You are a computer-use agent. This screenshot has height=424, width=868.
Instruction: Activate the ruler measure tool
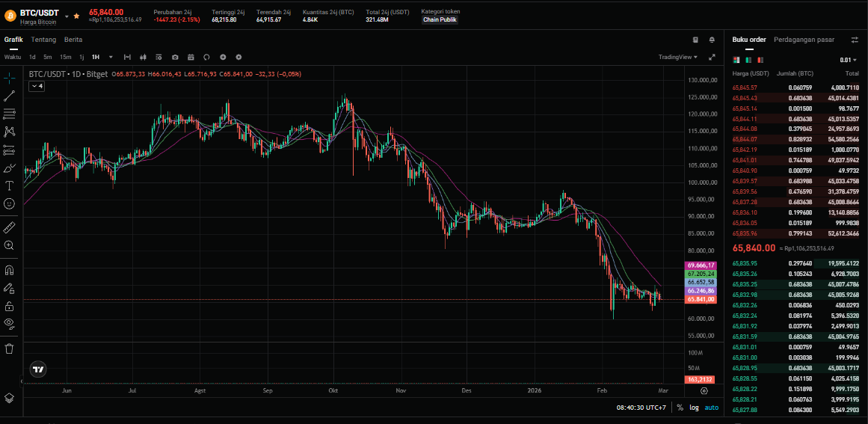[x=9, y=227]
